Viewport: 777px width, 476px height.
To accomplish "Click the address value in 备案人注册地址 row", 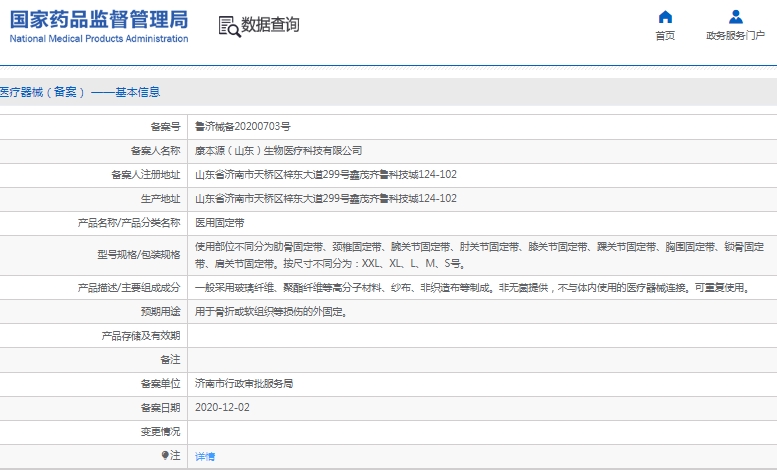I will pos(326,175).
